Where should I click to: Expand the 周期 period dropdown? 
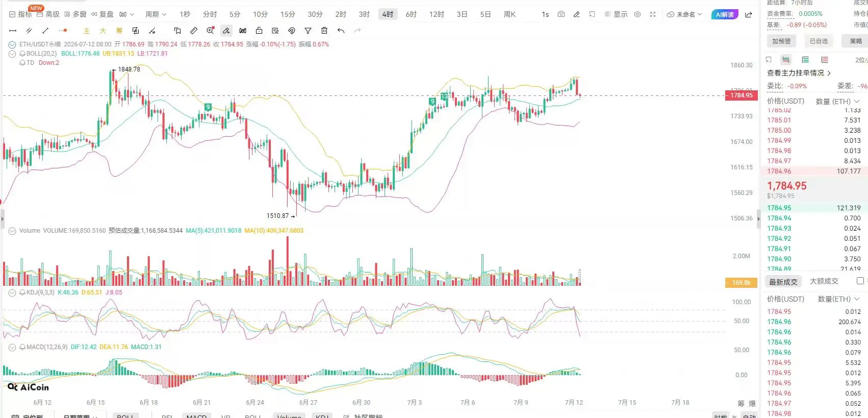tap(156, 14)
